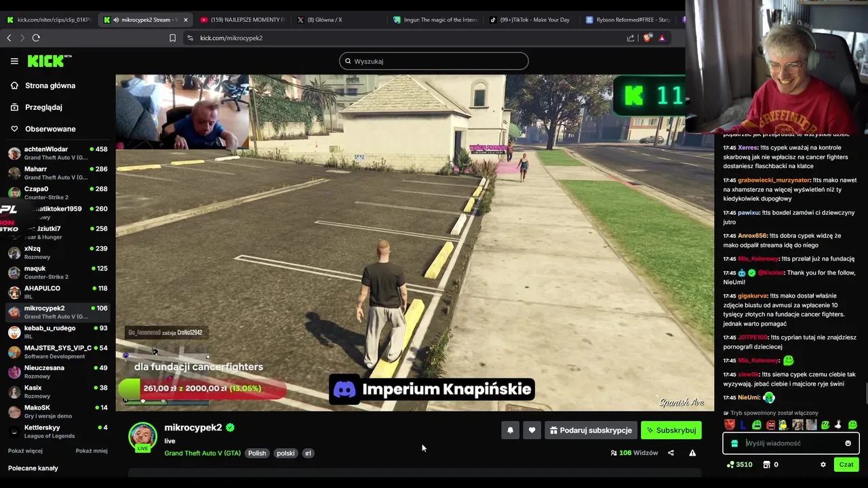Open the gift icon in chat input
Screen dimensions: 868x488
pyautogui.click(x=734, y=443)
